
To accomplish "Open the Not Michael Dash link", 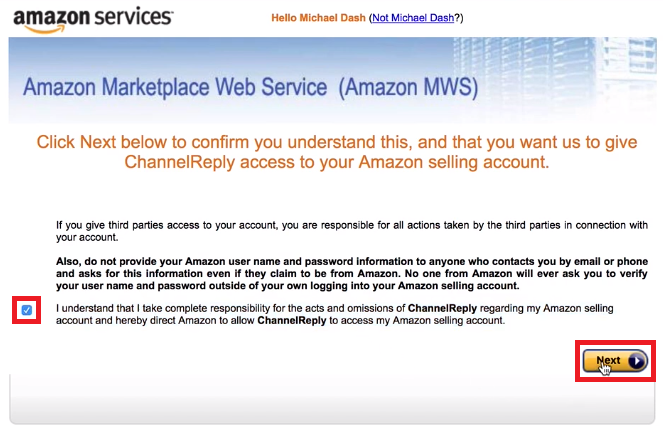I will tap(413, 18).
